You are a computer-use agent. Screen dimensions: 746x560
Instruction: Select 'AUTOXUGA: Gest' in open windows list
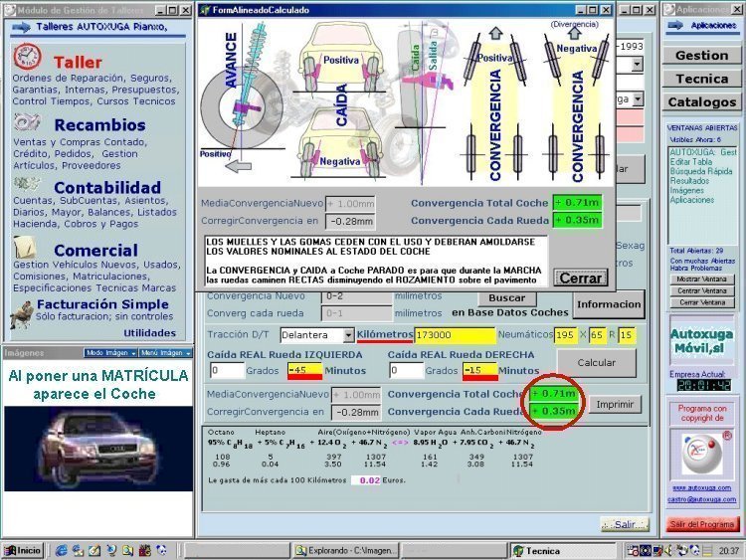(702, 152)
